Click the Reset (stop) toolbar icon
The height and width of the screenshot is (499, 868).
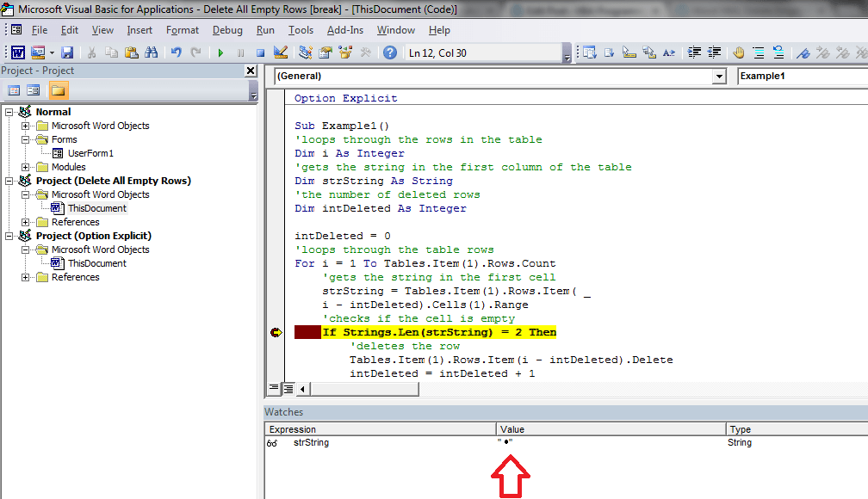coord(260,52)
